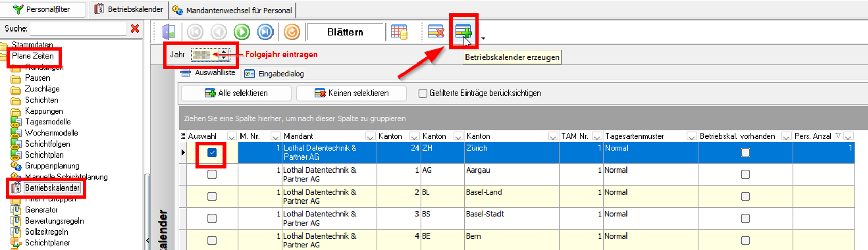
Task: Jump to last record blue arrow icon
Action: coord(265,32)
